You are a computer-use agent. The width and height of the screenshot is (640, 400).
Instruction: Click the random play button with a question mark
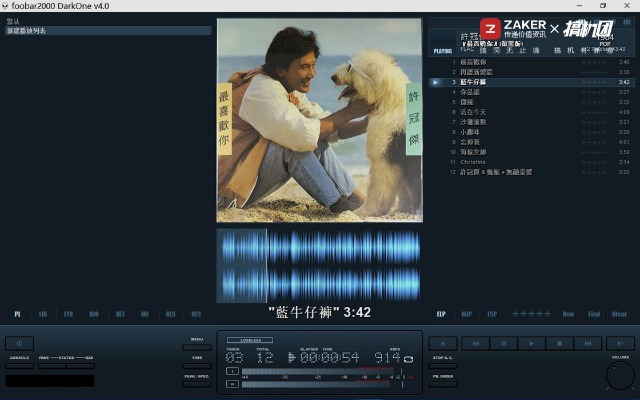pyautogui.click(x=620, y=343)
